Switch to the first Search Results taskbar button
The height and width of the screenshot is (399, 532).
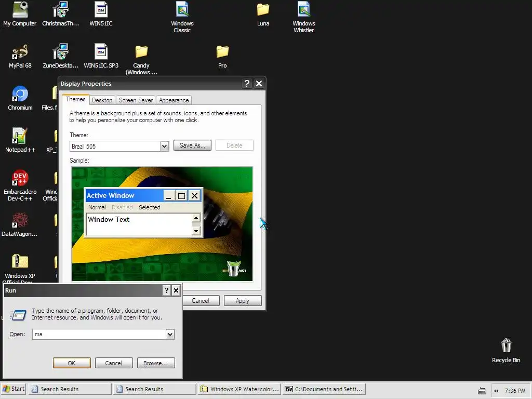click(70, 389)
